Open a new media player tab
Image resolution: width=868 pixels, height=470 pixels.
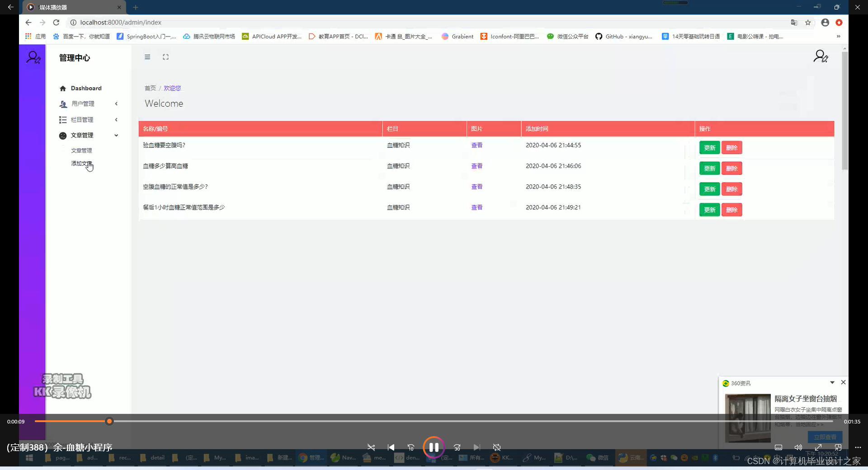(136, 7)
